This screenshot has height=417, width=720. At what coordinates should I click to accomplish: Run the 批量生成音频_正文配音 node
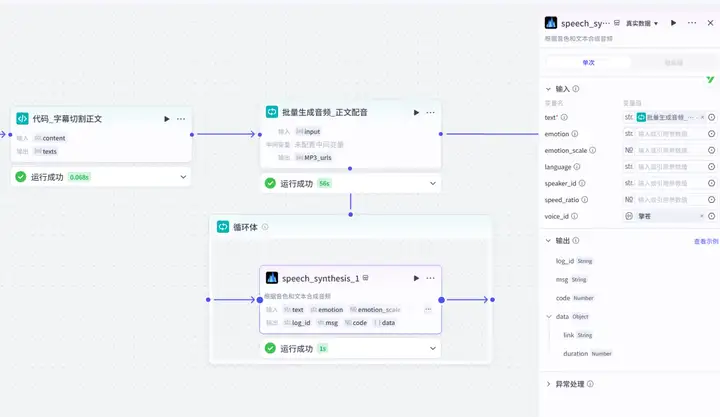416,113
